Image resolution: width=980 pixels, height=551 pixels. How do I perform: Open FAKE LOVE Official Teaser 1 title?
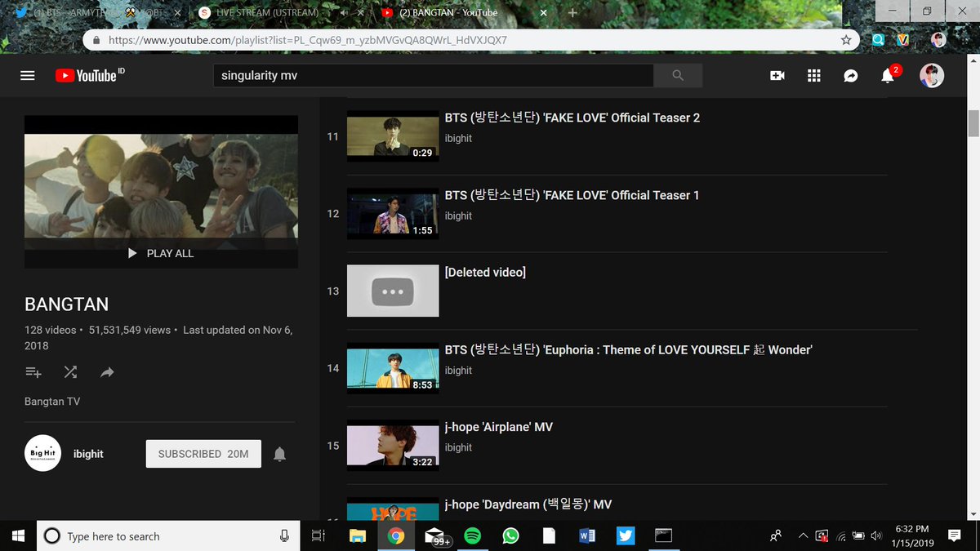coord(572,195)
